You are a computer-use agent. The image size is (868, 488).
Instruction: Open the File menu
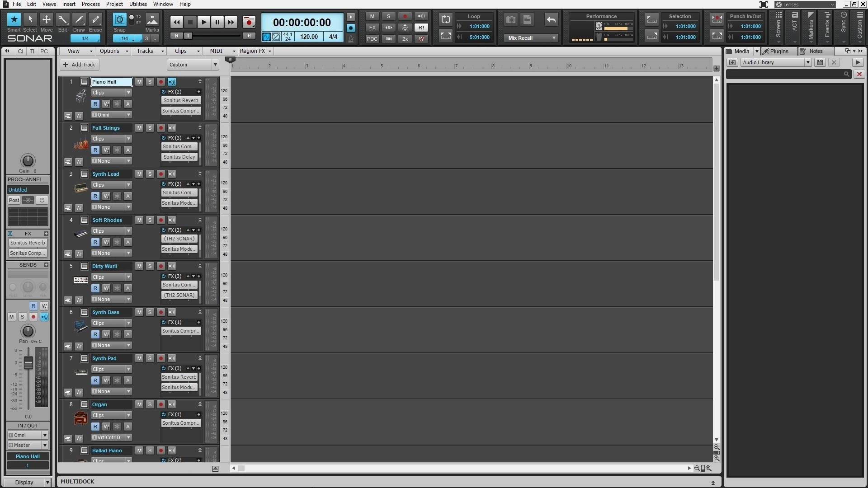[x=16, y=4]
